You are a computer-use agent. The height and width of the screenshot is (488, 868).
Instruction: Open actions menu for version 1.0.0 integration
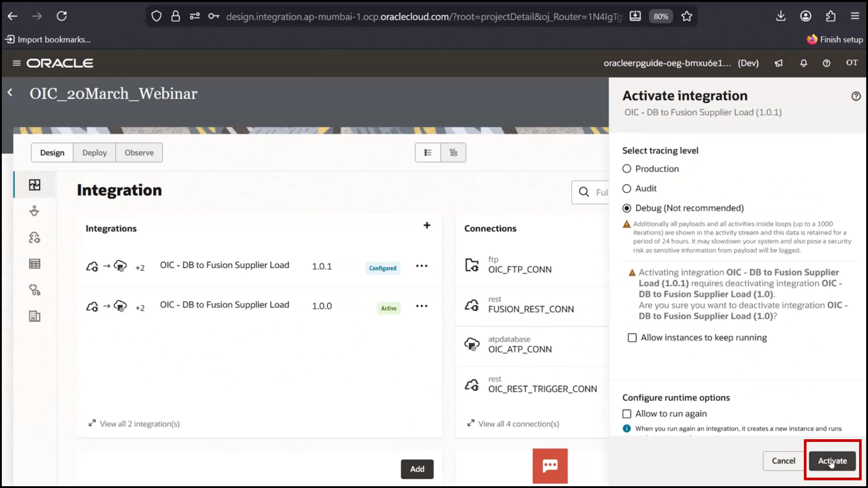[422, 306]
